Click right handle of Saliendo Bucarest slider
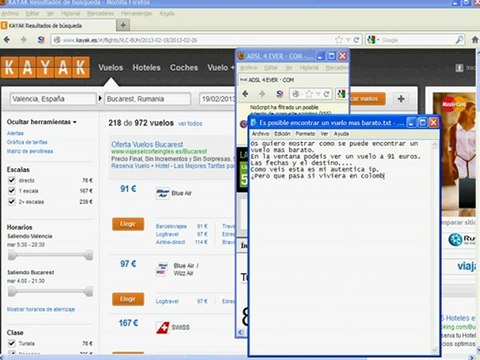480x360 pixels. [x=89, y=292]
